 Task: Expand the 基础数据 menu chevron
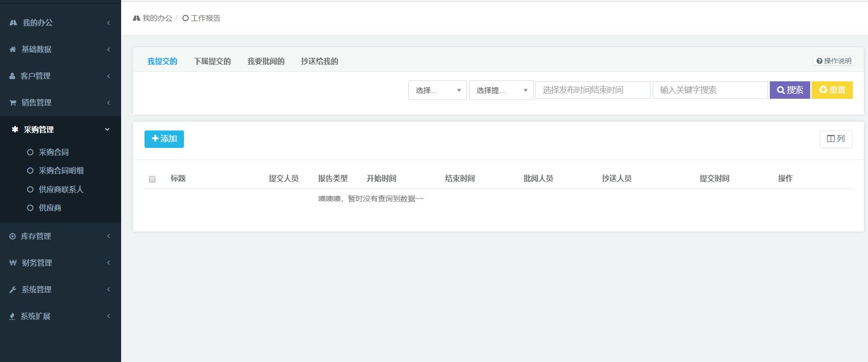[109, 49]
